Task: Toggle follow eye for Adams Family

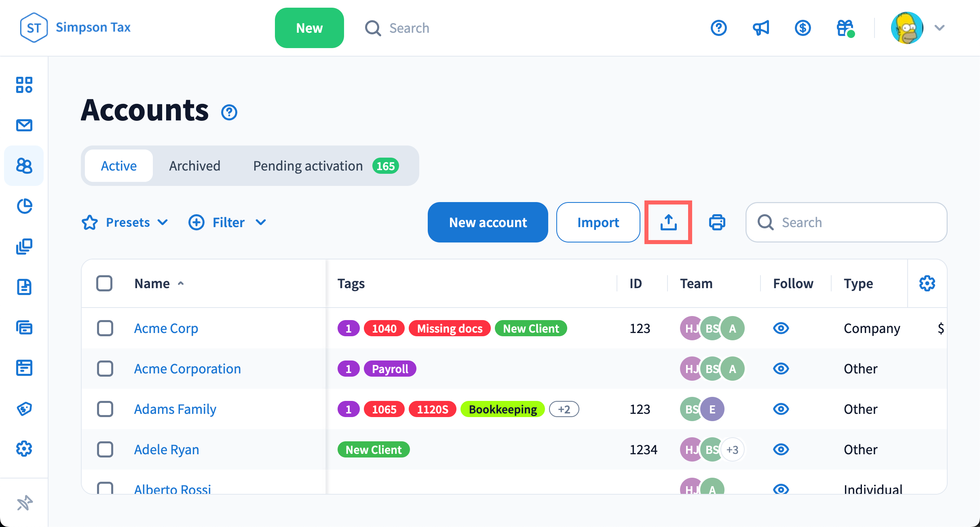Action: [781, 409]
